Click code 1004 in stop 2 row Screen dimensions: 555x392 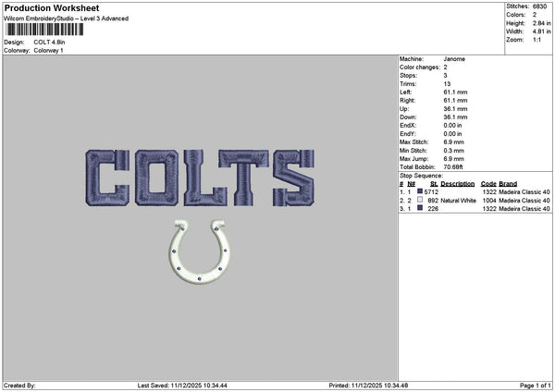point(489,201)
